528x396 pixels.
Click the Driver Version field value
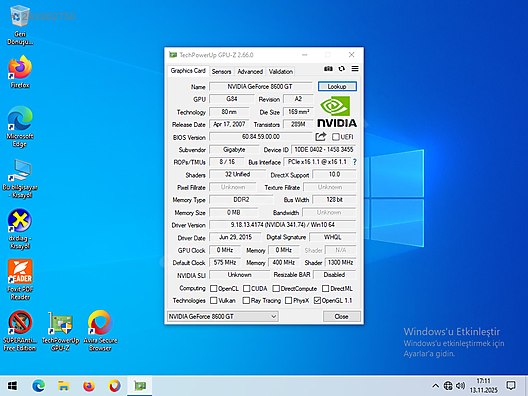(x=283, y=225)
